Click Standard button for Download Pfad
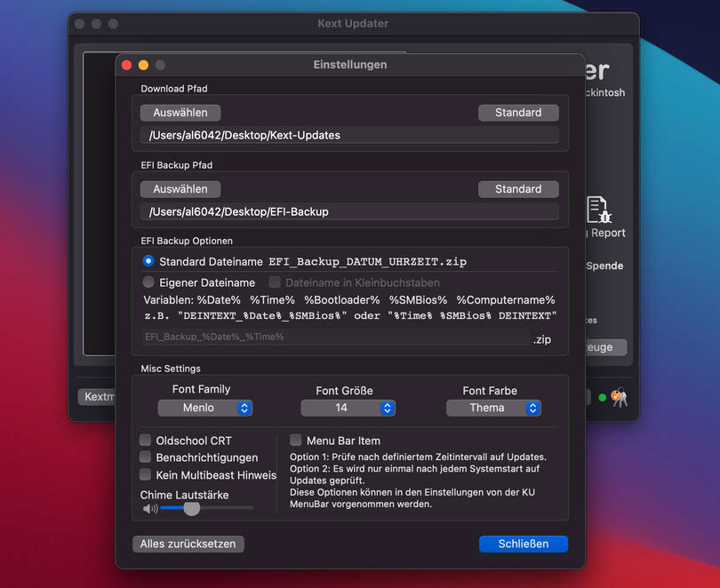This screenshot has width=720, height=588. (x=518, y=113)
